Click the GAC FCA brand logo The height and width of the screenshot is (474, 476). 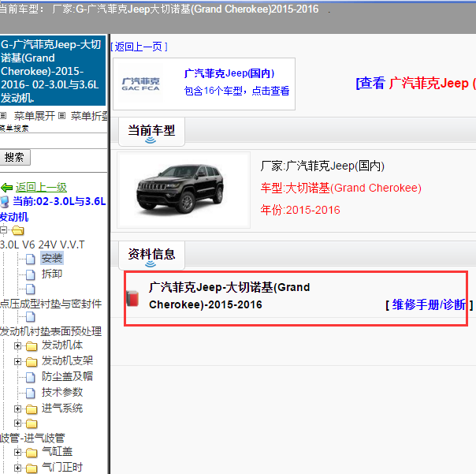click(x=140, y=84)
